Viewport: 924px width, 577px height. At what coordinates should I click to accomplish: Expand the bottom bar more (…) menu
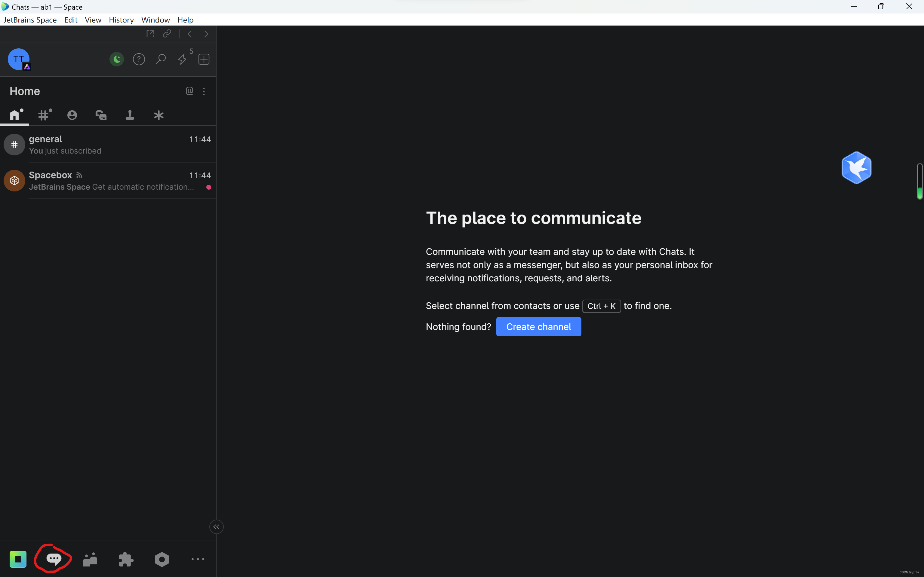point(198,559)
